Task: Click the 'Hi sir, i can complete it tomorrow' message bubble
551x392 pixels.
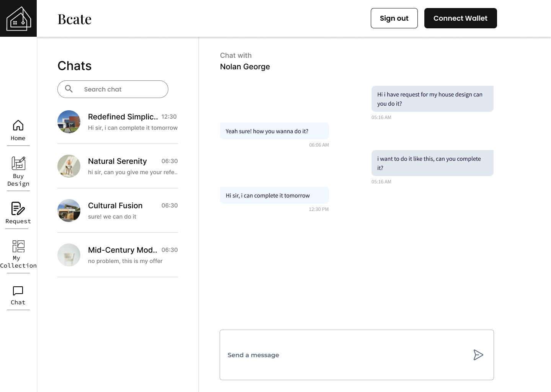Action: pos(274,195)
